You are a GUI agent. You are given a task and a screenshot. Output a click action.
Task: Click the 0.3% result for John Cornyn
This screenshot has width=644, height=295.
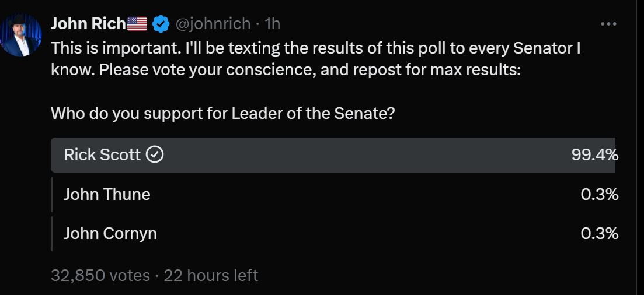click(600, 234)
